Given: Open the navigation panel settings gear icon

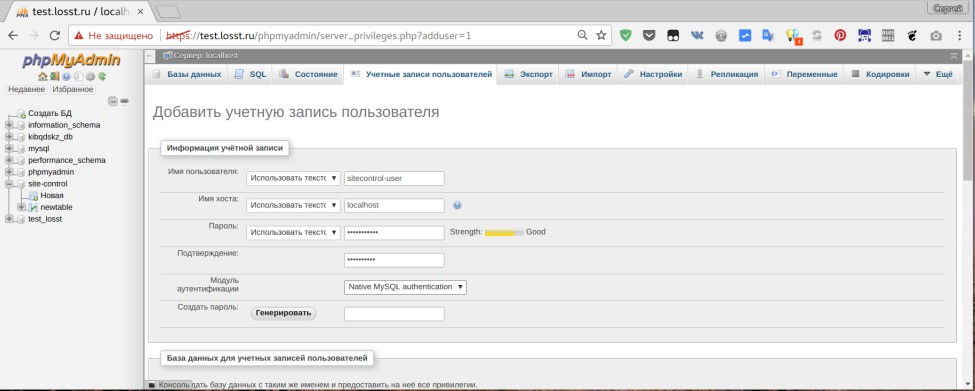Looking at the screenshot, I should click(90, 76).
